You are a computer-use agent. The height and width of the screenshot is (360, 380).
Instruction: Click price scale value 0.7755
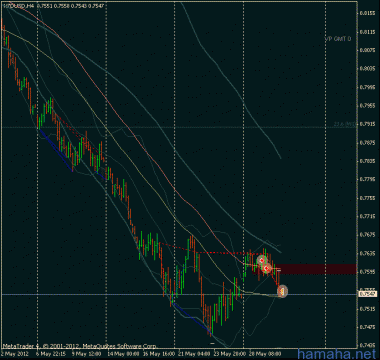pos(368,198)
